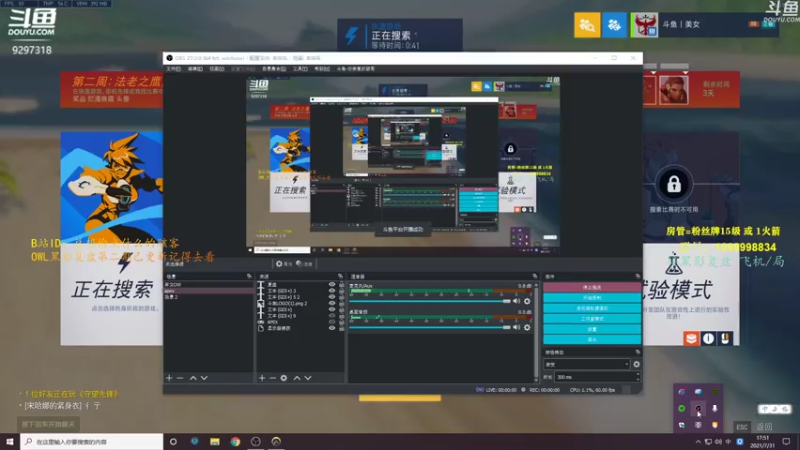Open source properties gear in Sources panel footer
Viewport: 800px width, 450px height.
284,378
